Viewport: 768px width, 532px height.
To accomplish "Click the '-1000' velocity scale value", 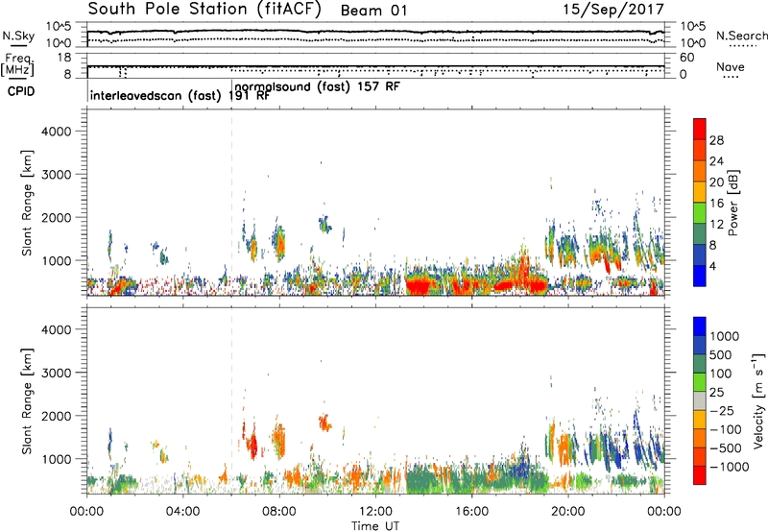I will 729,467.
